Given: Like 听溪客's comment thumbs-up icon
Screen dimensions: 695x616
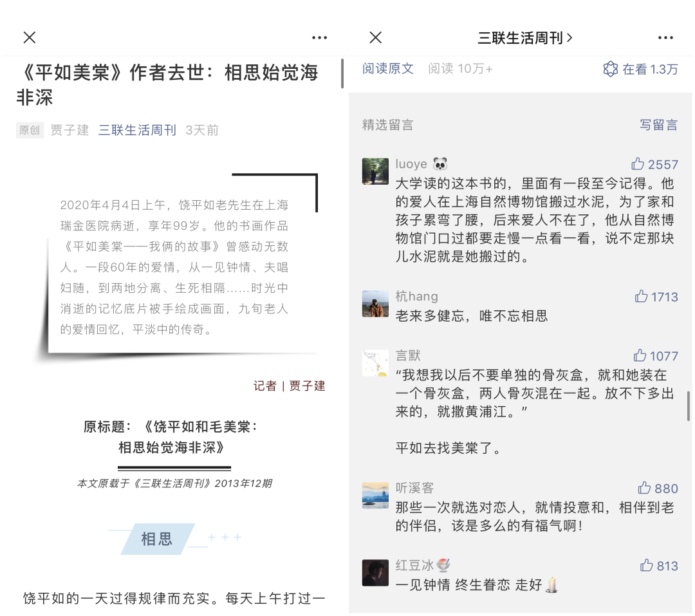Looking at the screenshot, I should [644, 488].
